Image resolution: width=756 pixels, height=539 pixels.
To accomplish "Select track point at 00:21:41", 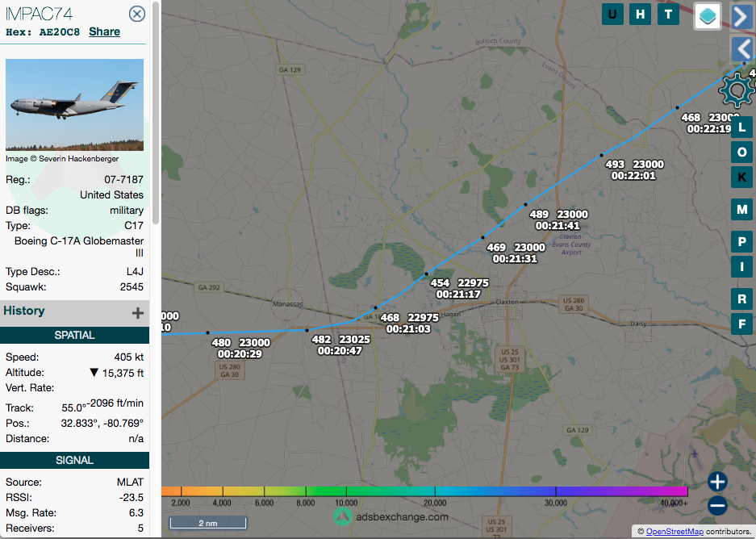I will (x=526, y=204).
